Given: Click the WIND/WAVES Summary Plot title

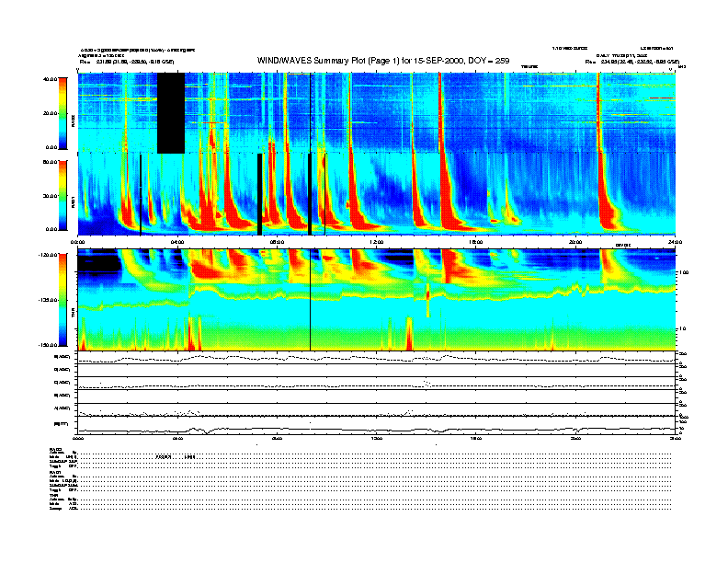Looking at the screenshot, I should coord(383,61).
